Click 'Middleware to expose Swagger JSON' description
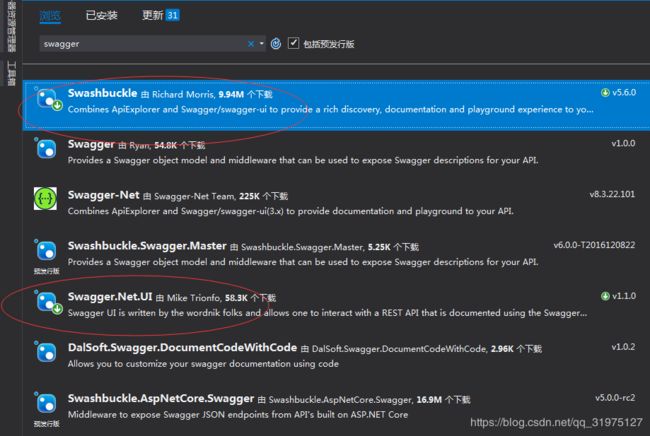650x436 pixels. point(238,414)
